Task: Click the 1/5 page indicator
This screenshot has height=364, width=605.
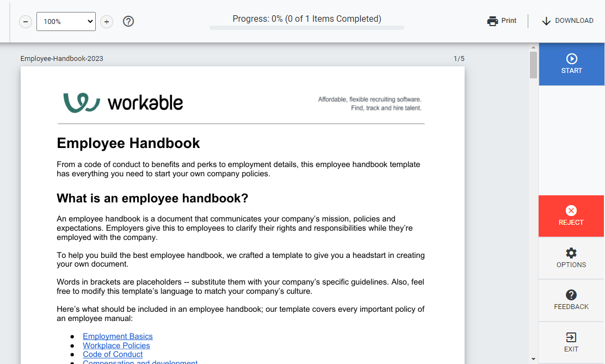Action: pyautogui.click(x=459, y=58)
